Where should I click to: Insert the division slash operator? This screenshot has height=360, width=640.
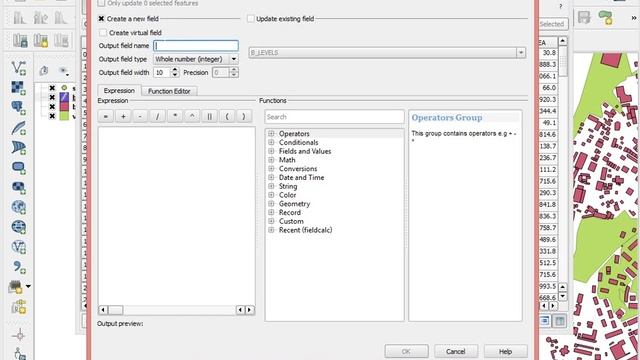tap(158, 116)
